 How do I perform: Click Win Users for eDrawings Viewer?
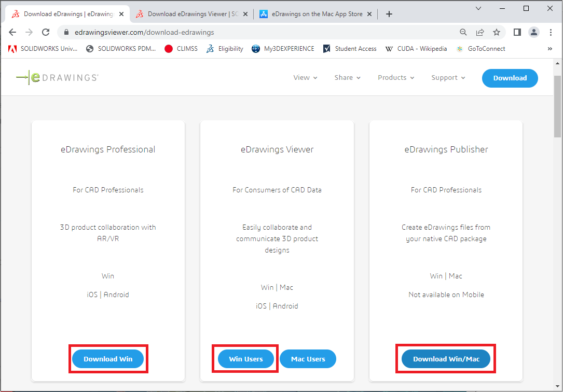[246, 359]
